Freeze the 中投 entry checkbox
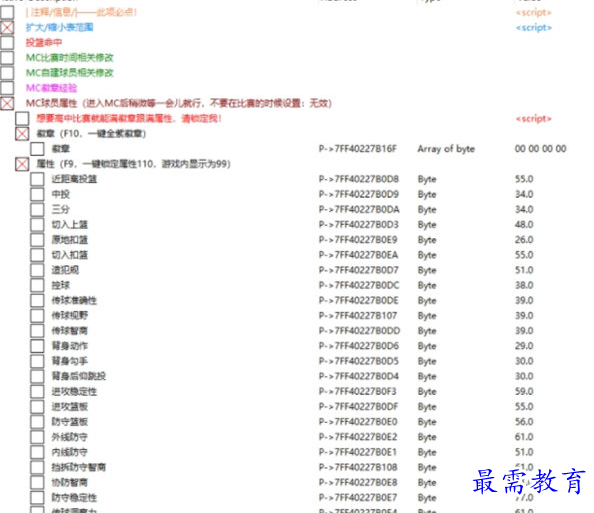 coord(37,194)
